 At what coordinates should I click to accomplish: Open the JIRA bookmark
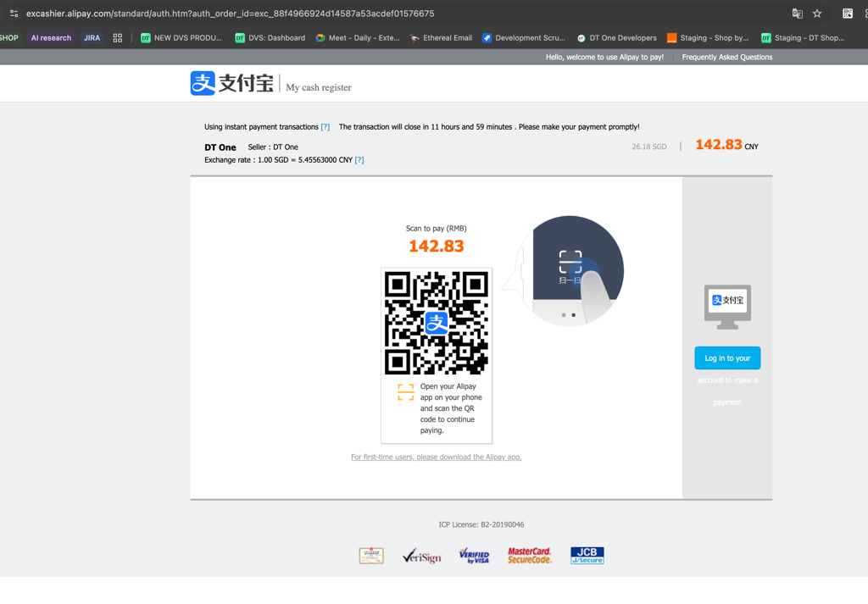coord(92,37)
